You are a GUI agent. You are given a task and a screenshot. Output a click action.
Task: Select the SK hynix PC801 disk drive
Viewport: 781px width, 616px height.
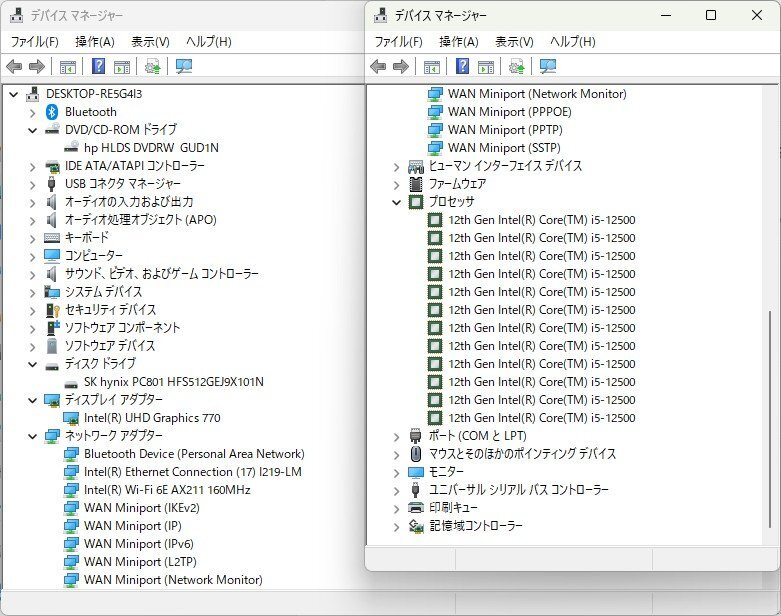click(x=173, y=382)
